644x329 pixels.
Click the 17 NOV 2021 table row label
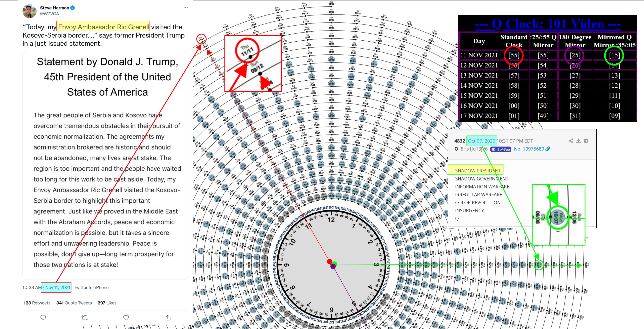pyautogui.click(x=479, y=116)
